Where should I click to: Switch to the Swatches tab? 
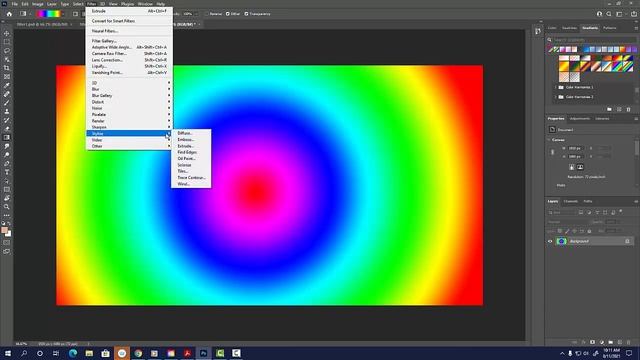click(x=569, y=28)
